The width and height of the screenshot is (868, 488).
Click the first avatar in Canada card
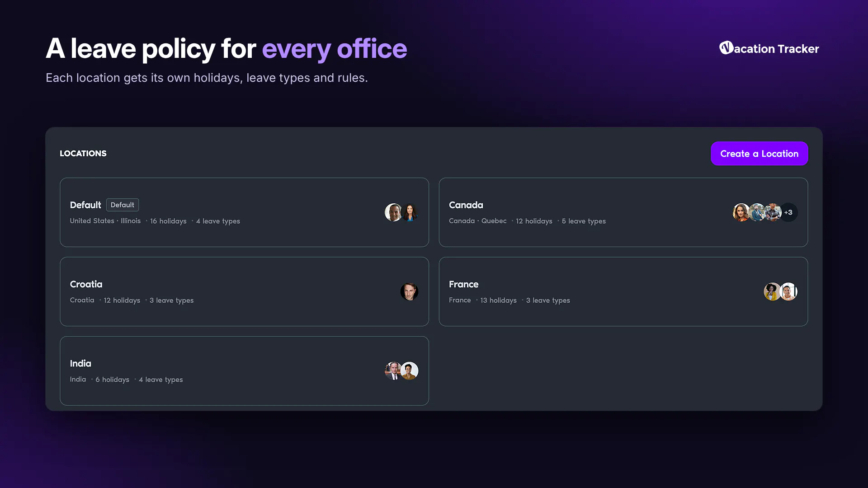point(741,212)
